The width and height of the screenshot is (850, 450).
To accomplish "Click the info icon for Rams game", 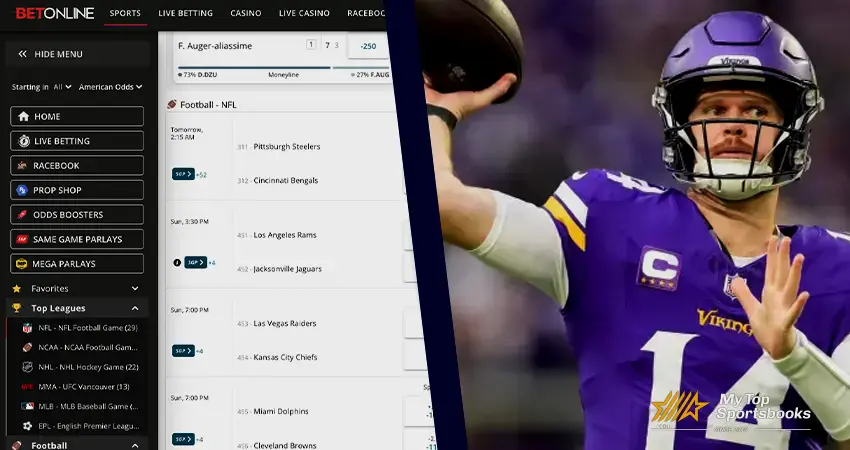I will (177, 262).
